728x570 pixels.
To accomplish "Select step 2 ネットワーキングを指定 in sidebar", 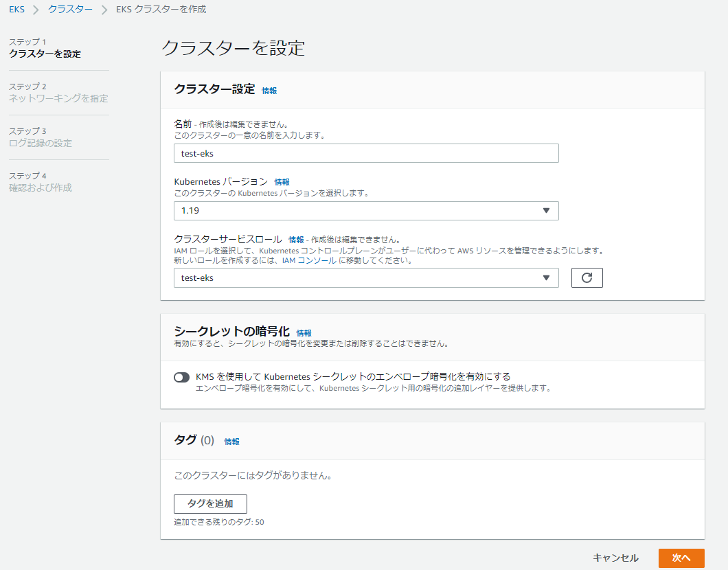I will 58,98.
